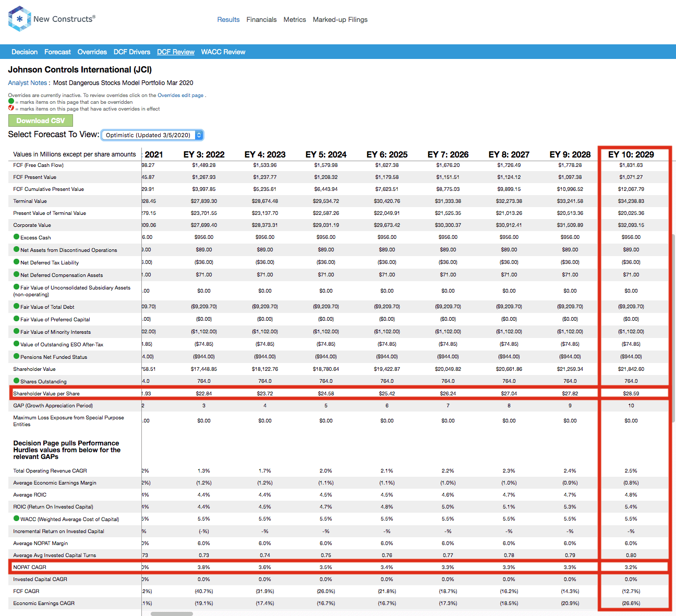Go to WACC Review in blue nav bar
Screen dimensions: 676x616
[x=223, y=52]
